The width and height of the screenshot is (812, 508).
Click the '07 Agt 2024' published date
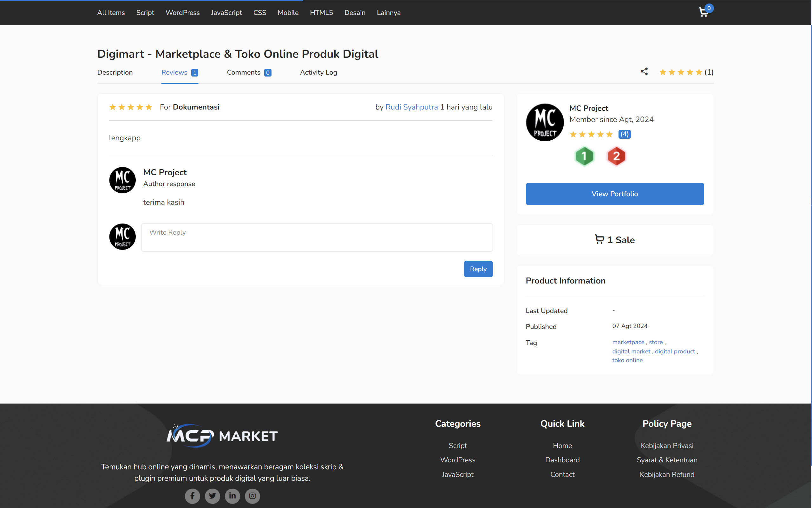[630, 326]
